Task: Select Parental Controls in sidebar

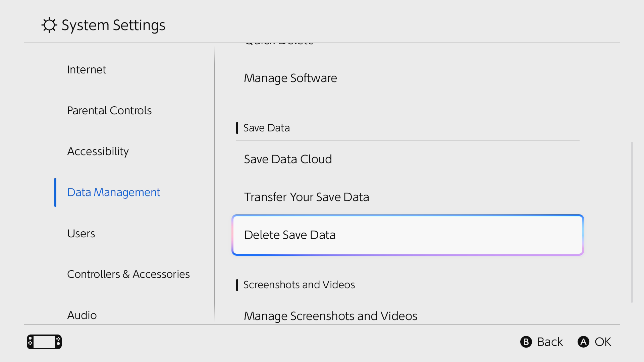Action: click(109, 110)
